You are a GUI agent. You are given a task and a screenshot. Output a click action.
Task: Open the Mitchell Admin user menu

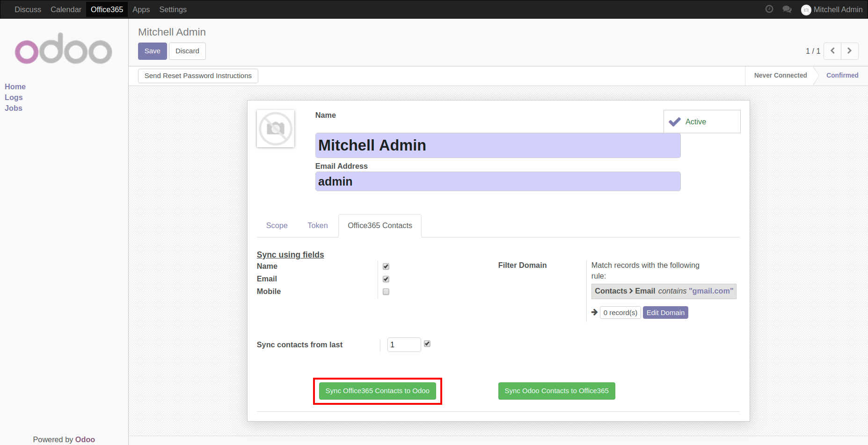(832, 9)
